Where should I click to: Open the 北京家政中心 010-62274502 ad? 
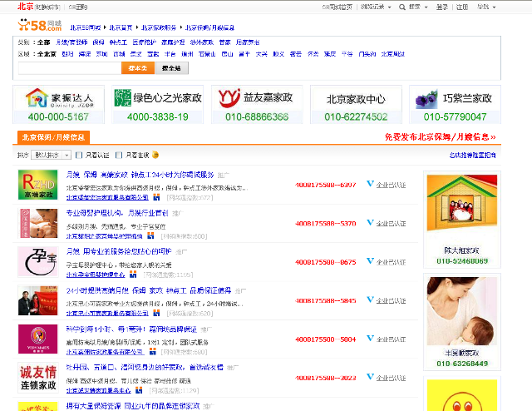click(356, 104)
